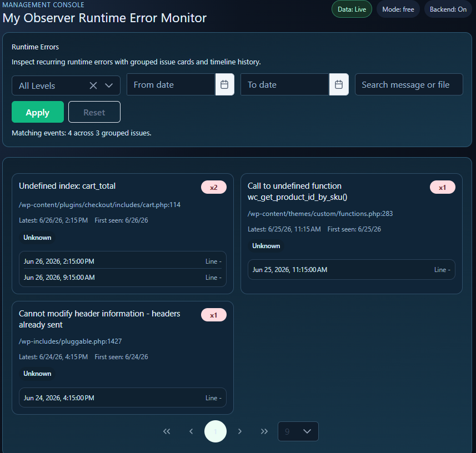Click the MANAGEMENT CONSOLE label
The image size is (476, 453).
(x=43, y=4)
